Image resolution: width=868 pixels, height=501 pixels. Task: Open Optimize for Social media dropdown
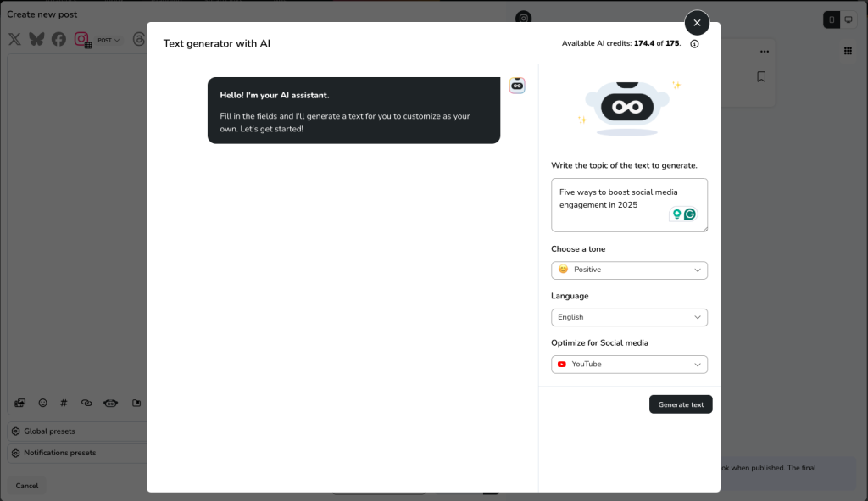[629, 365]
